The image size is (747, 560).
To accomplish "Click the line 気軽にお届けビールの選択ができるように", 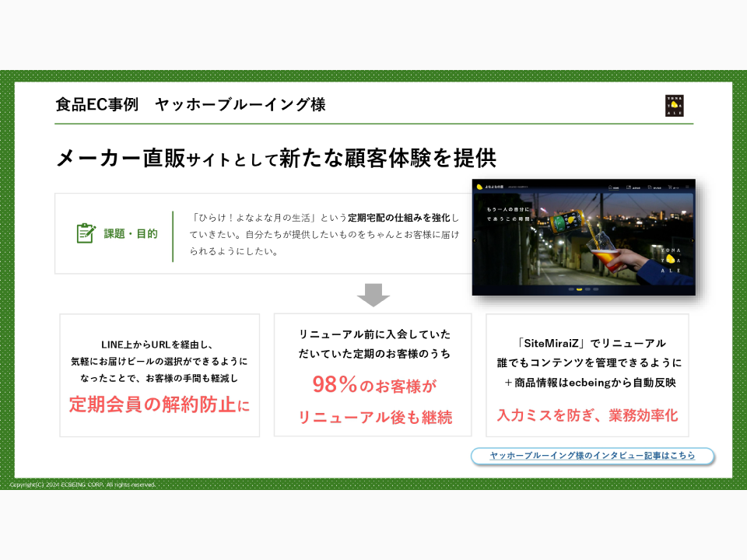I will coord(159,362).
